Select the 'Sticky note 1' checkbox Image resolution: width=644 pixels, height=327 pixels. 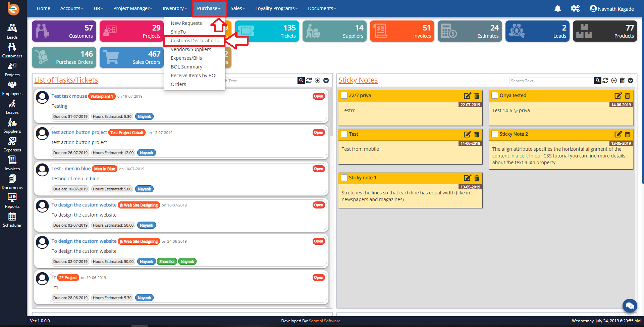(x=344, y=178)
